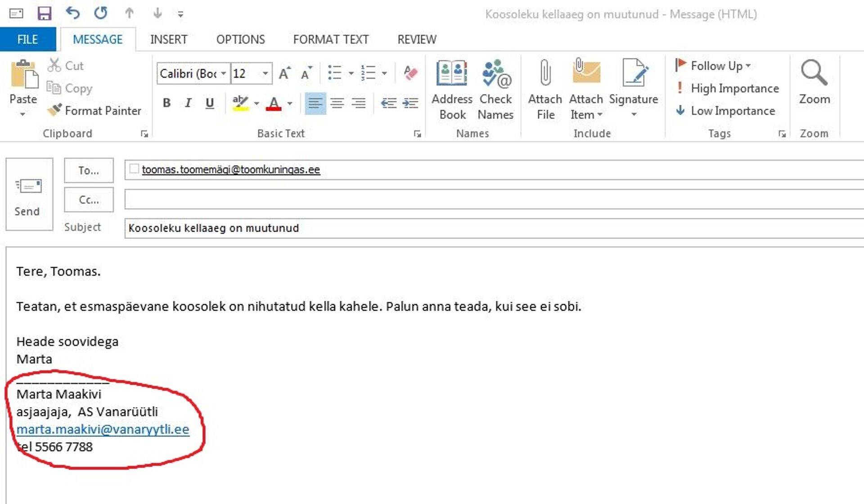
Task: Click the Clear All Formatting eraser icon
Action: point(410,73)
